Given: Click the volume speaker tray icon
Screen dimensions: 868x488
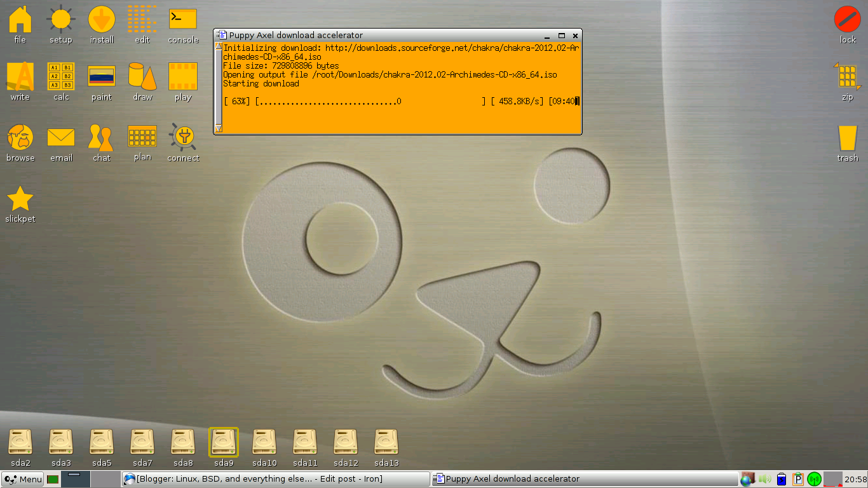Looking at the screenshot, I should pyautogui.click(x=764, y=479).
